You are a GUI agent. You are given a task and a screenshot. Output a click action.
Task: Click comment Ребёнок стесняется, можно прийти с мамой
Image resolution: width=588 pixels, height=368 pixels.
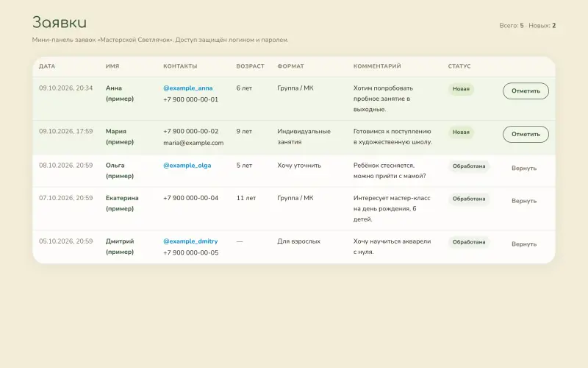click(x=390, y=171)
